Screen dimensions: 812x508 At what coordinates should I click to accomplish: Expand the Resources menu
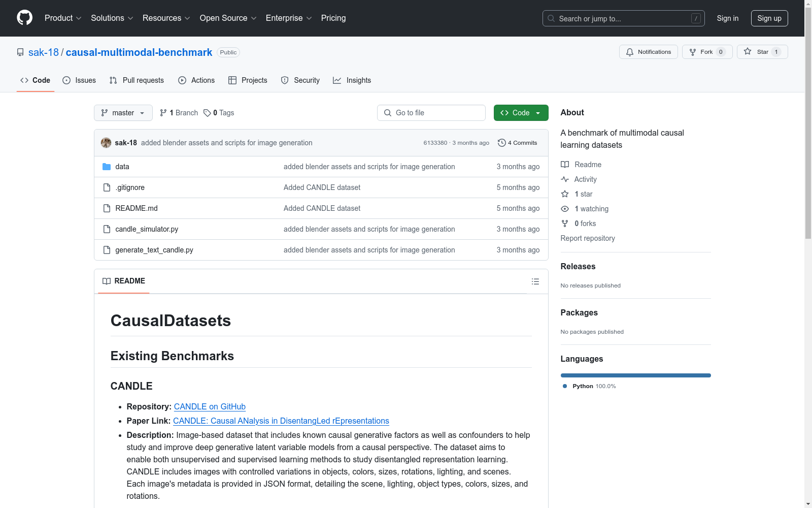coord(166,18)
